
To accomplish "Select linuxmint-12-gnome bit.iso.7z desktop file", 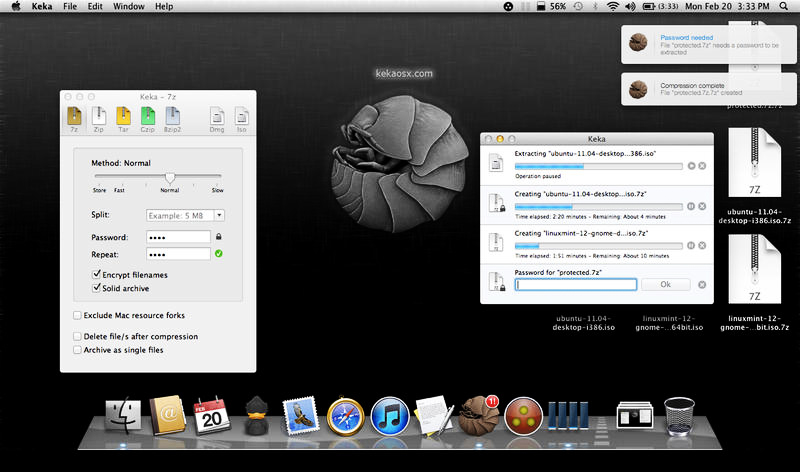I will point(755,283).
